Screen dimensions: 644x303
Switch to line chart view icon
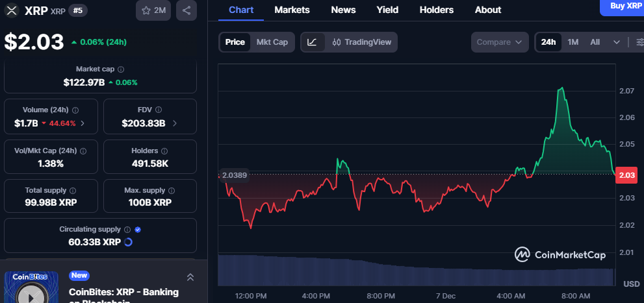(x=312, y=42)
